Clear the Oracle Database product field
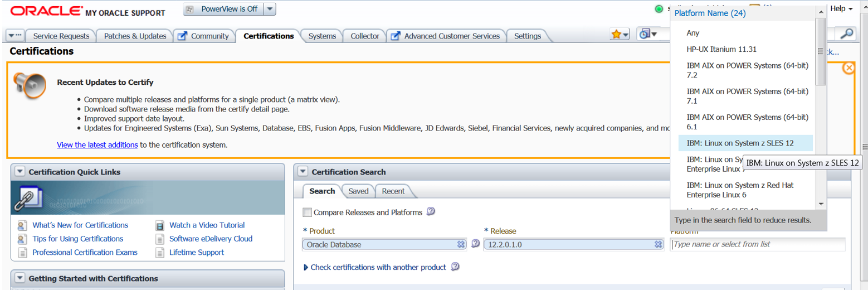This screenshot has height=290, width=868. 461,244
